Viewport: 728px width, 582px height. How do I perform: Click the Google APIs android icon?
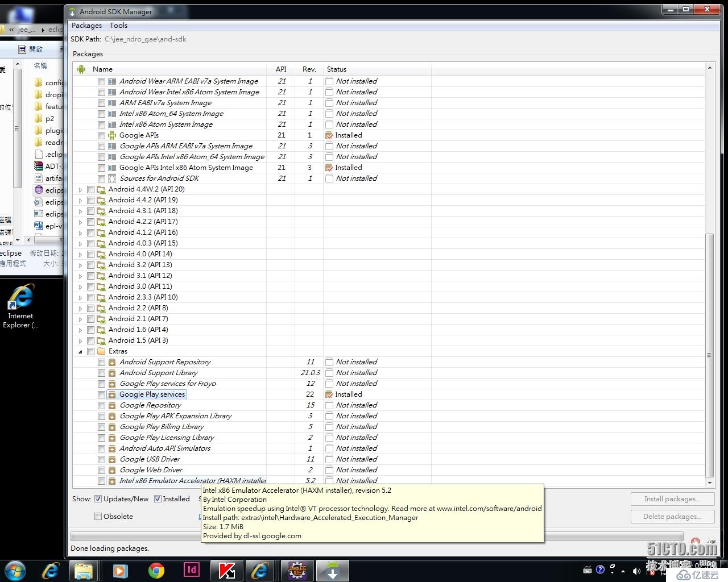[x=112, y=135]
